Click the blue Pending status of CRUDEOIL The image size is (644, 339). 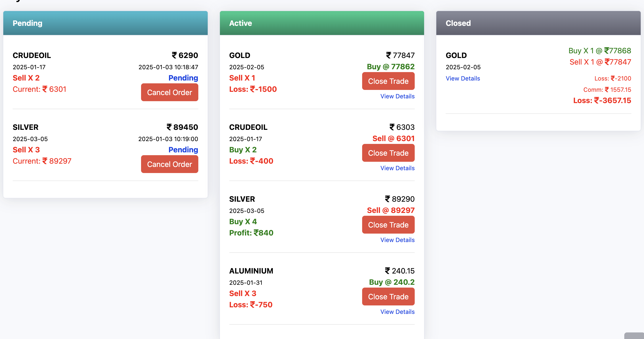183,78
